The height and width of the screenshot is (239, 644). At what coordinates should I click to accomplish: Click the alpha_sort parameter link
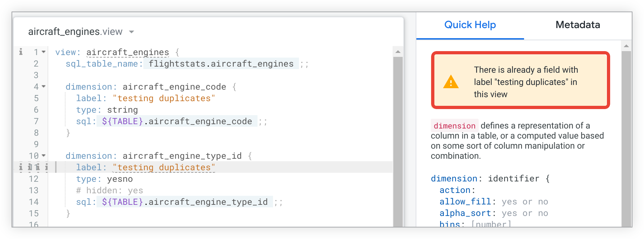(x=465, y=213)
